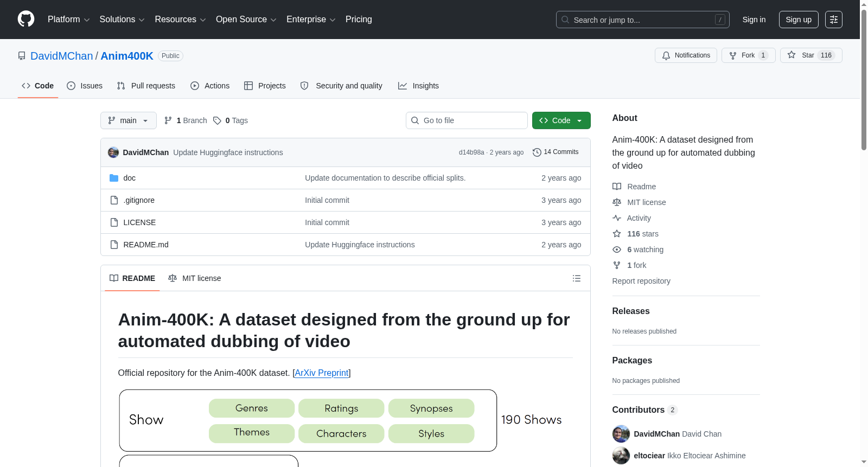The height and width of the screenshot is (467, 868).
Task: Open the README.md file name
Action: [146, 245]
